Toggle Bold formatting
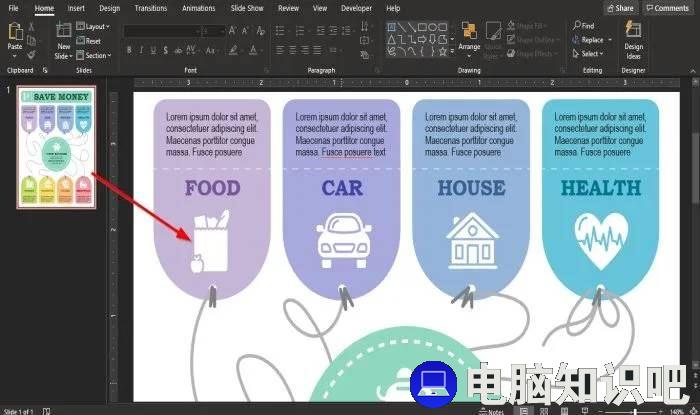Viewport: 700px width, 415px height. pyautogui.click(x=129, y=50)
